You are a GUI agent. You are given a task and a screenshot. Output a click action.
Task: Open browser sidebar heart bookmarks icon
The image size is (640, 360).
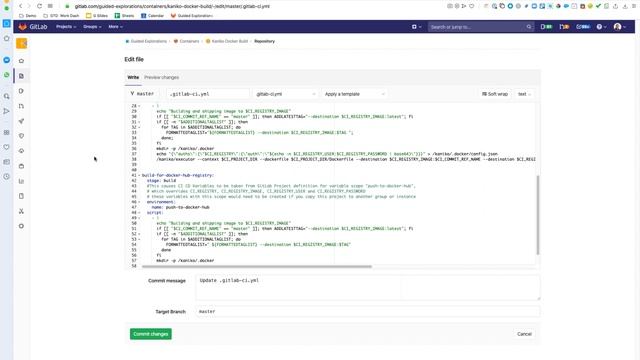[x=7, y=147]
